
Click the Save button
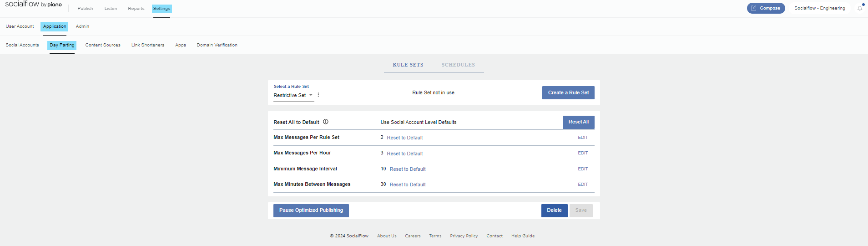pyautogui.click(x=581, y=210)
